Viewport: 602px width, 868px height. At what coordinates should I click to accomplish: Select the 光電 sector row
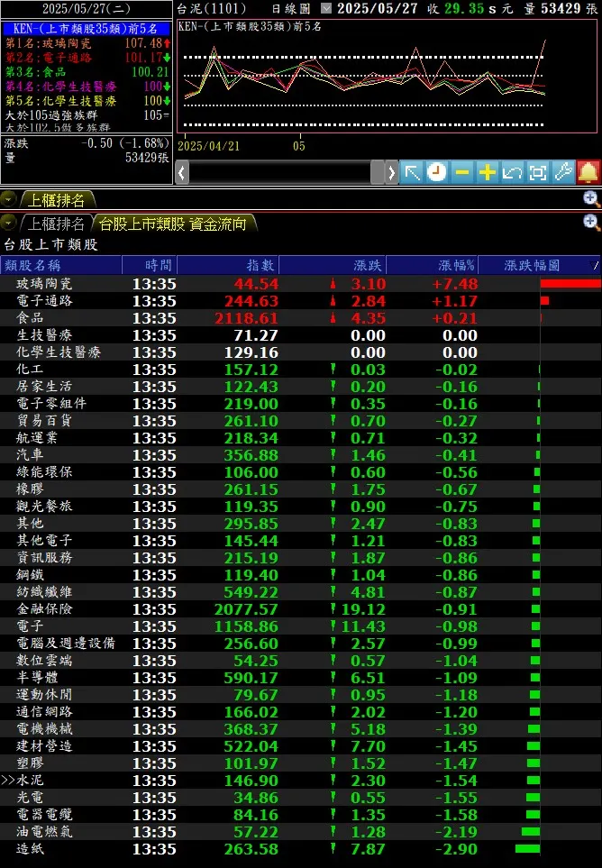click(301, 798)
